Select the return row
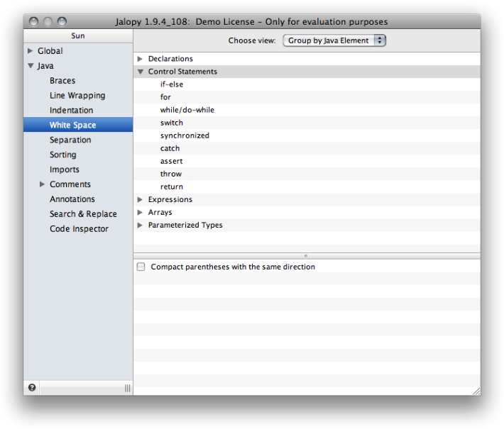The height and width of the screenshot is (429, 504). coord(307,187)
